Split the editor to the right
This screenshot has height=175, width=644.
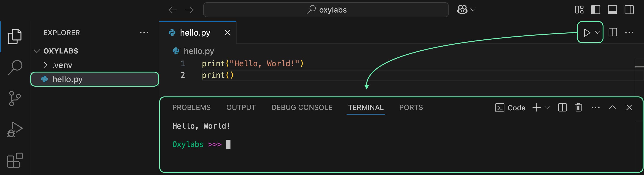[612, 32]
